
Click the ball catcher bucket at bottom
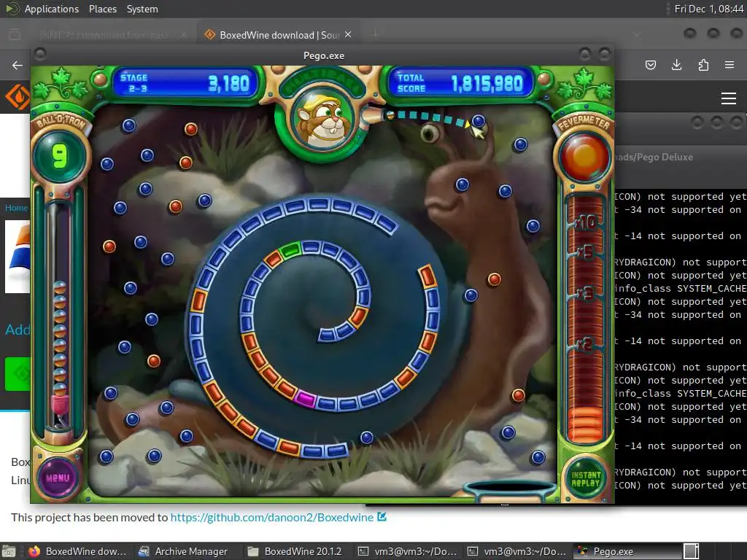point(510,491)
